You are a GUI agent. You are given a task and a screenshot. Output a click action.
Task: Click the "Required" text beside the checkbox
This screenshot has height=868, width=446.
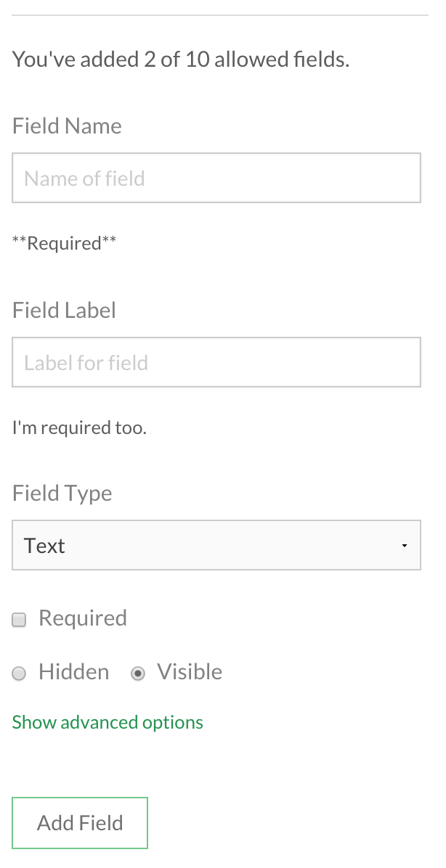(x=83, y=618)
